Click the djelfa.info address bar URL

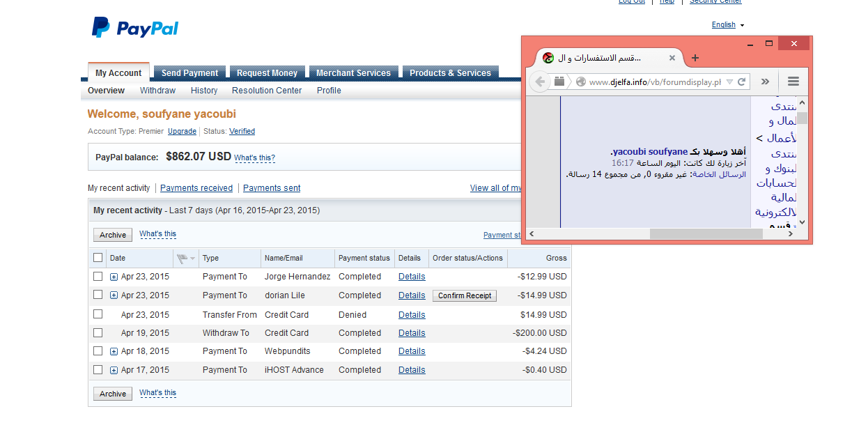click(655, 82)
